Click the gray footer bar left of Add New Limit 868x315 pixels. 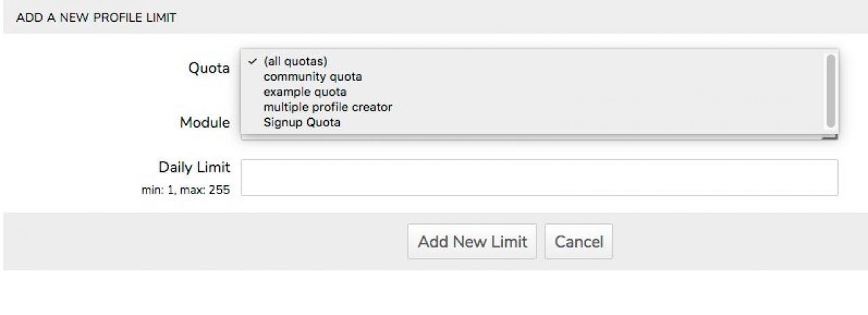(203, 242)
